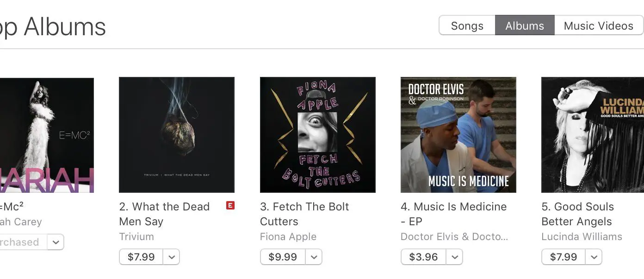Buy Fetch The Bolt Cutters for $9.99
644x279 pixels.
[282, 257]
